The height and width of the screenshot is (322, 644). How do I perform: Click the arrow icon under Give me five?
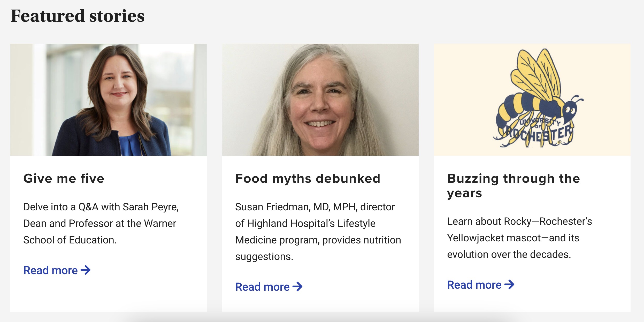click(x=86, y=270)
